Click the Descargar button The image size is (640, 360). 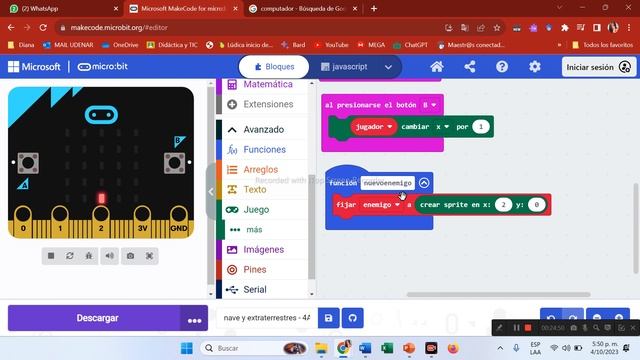coord(94,318)
